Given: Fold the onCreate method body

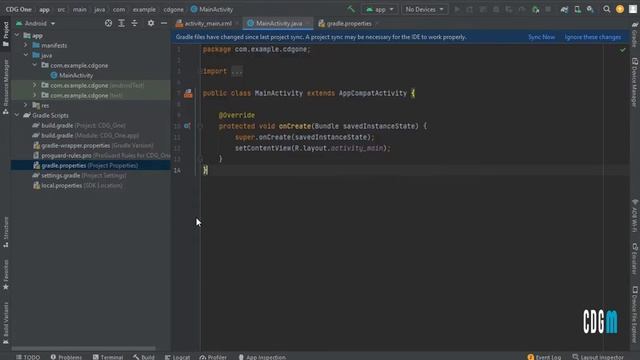Looking at the screenshot, I should (200, 126).
